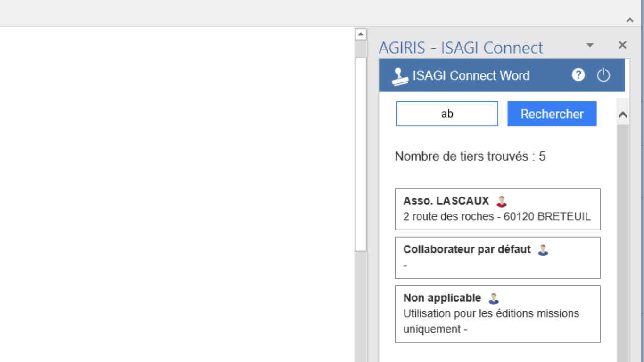Select the Collaborateur par défaut result card

click(x=497, y=258)
